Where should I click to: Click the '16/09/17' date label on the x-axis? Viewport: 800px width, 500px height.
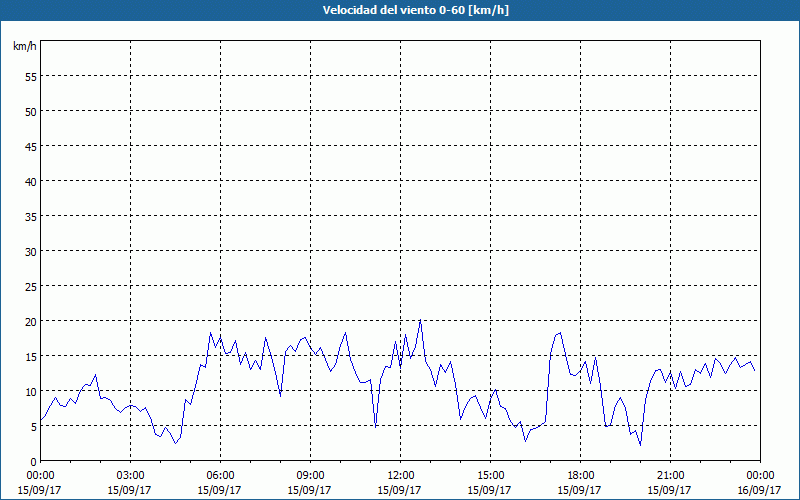[x=759, y=490]
